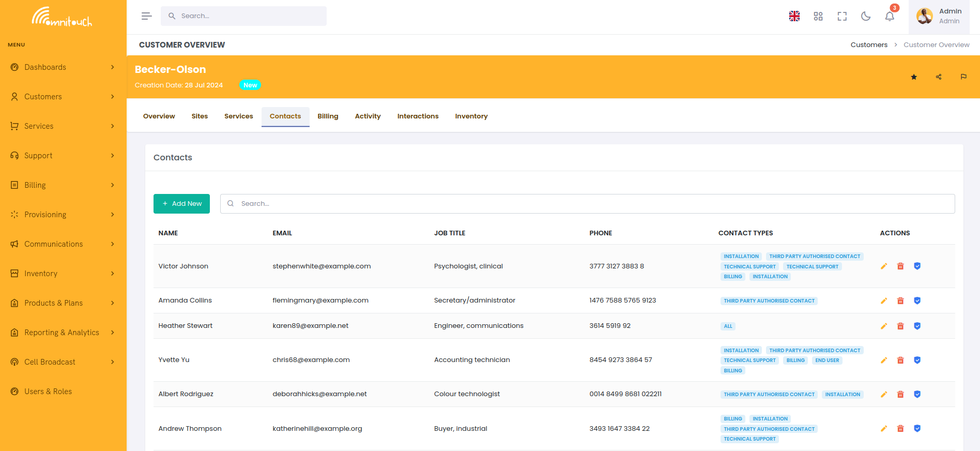The image size is (980, 451).
Task: Expand the Provisioning sidebar menu
Action: click(x=63, y=215)
